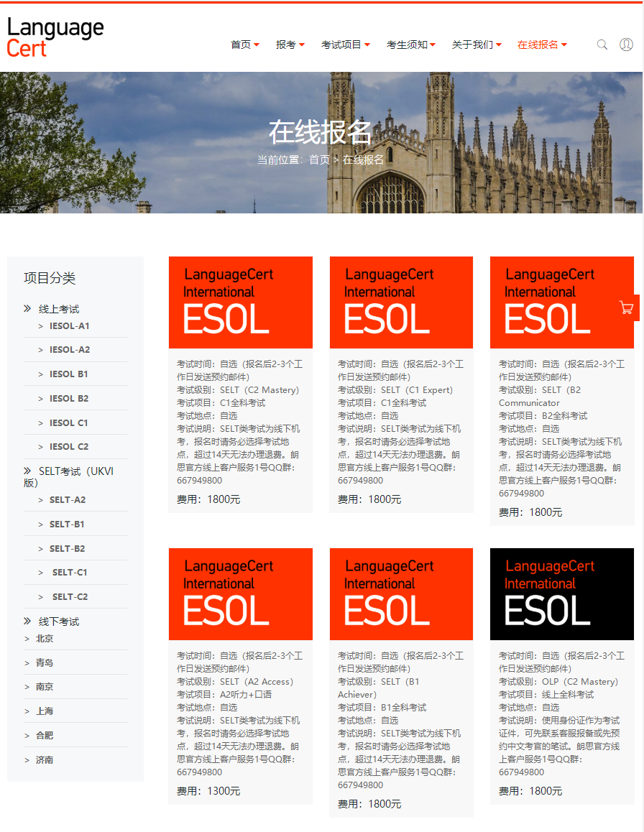644x832 pixels.
Task: Click 考试项目: A2听力+口语 text
Action: tap(224, 695)
